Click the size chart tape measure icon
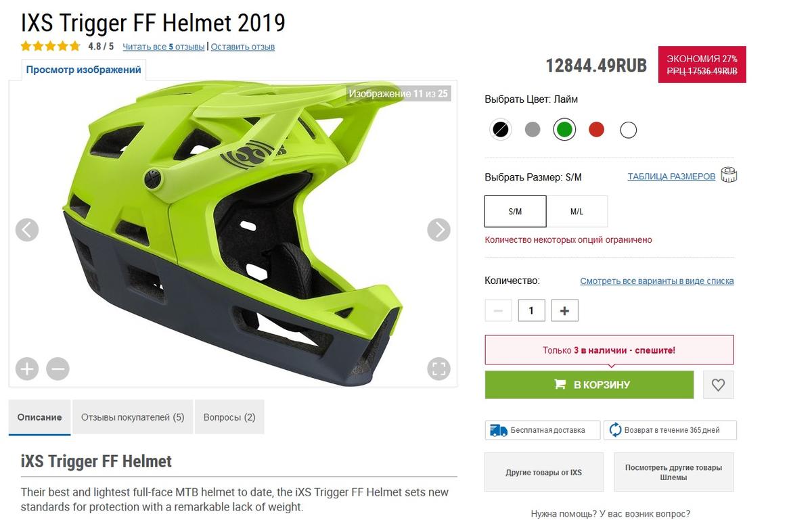 (729, 176)
